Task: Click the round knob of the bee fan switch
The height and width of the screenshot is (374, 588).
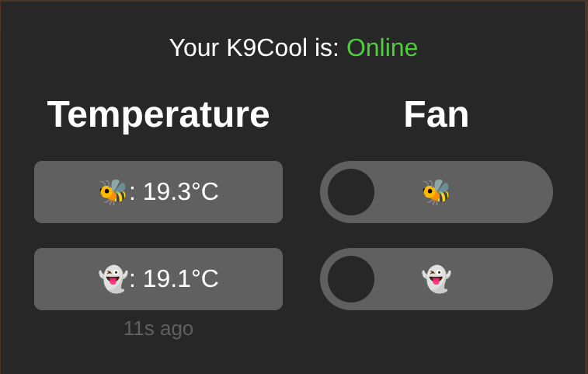Action: click(x=351, y=192)
